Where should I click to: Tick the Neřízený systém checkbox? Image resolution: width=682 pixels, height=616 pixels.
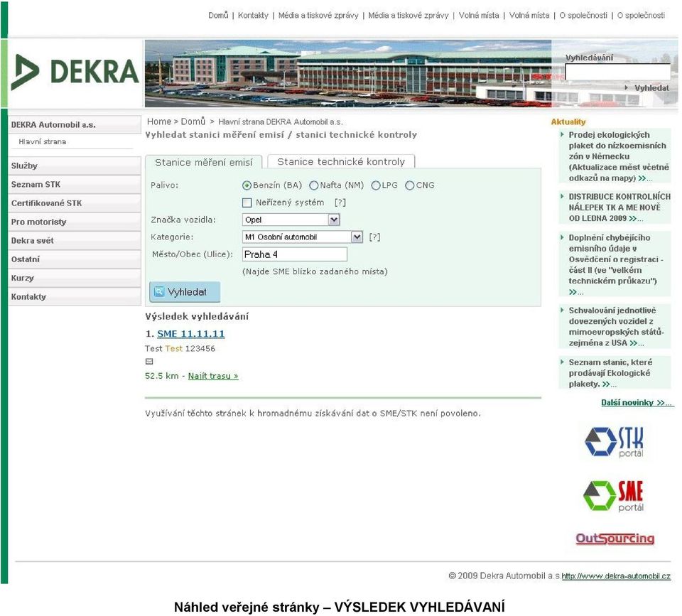pos(247,202)
